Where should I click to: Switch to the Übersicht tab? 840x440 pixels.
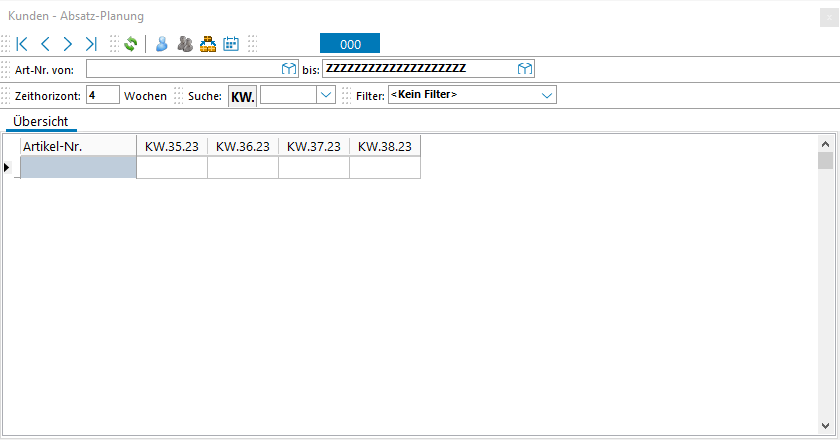click(40, 121)
